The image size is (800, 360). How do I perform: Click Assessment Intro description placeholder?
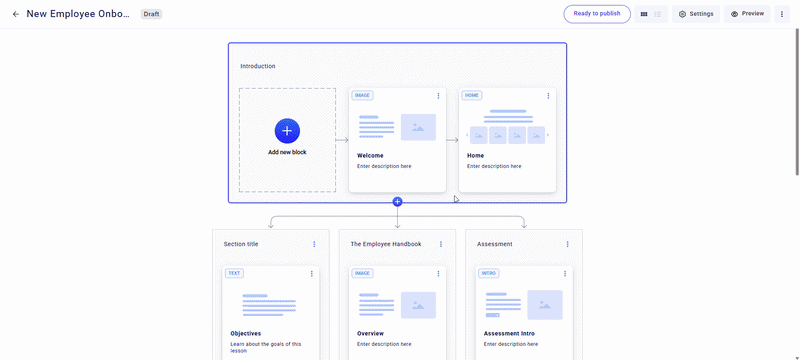pos(511,344)
